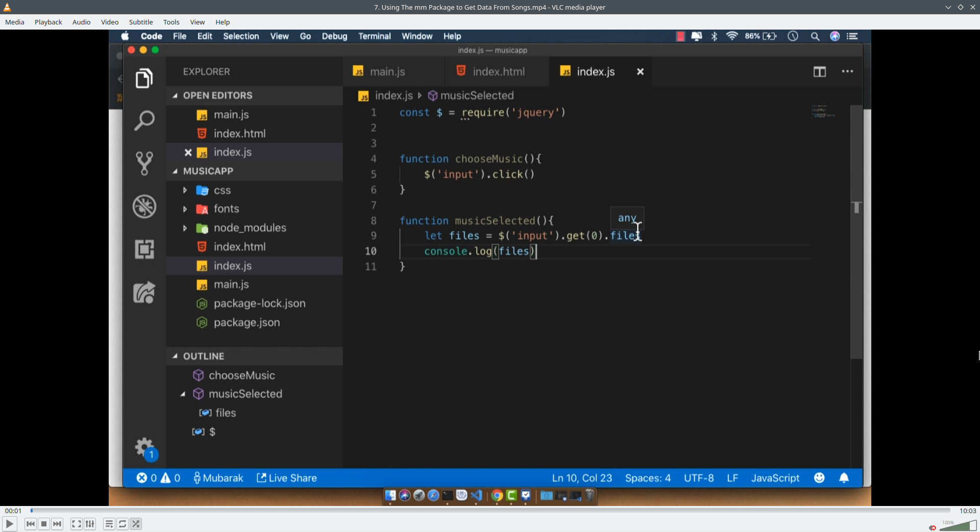Open the Live Share view in the activity bar
The width and height of the screenshot is (980, 532).
(x=144, y=292)
